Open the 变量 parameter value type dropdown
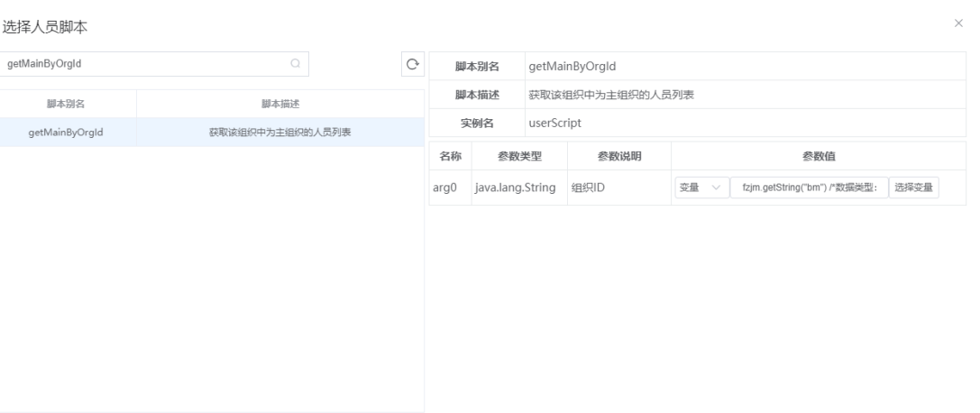 701,188
